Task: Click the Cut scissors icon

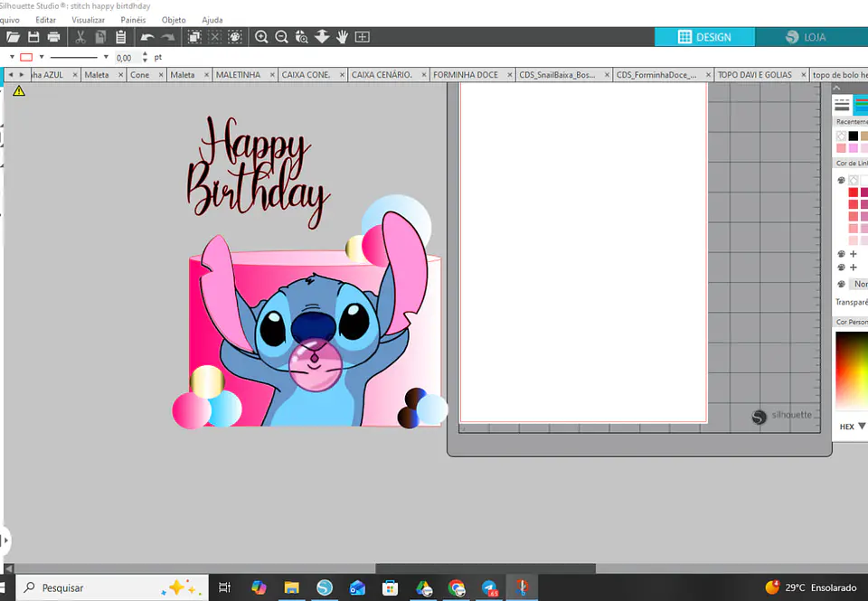Action: 80,37
